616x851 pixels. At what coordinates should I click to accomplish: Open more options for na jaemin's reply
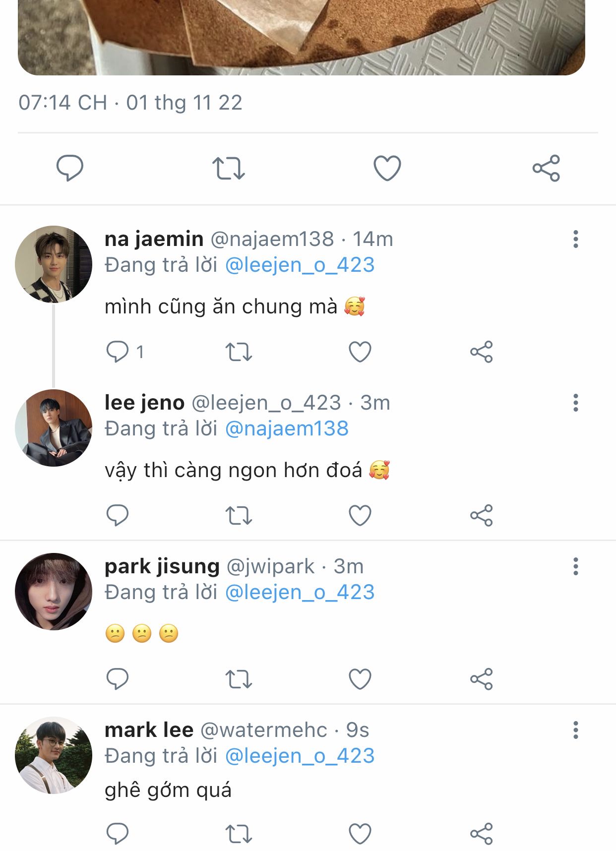pos(575,239)
